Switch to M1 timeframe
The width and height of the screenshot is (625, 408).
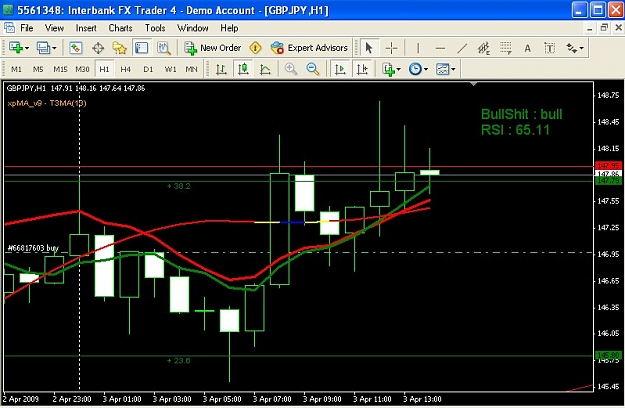[x=16, y=69]
